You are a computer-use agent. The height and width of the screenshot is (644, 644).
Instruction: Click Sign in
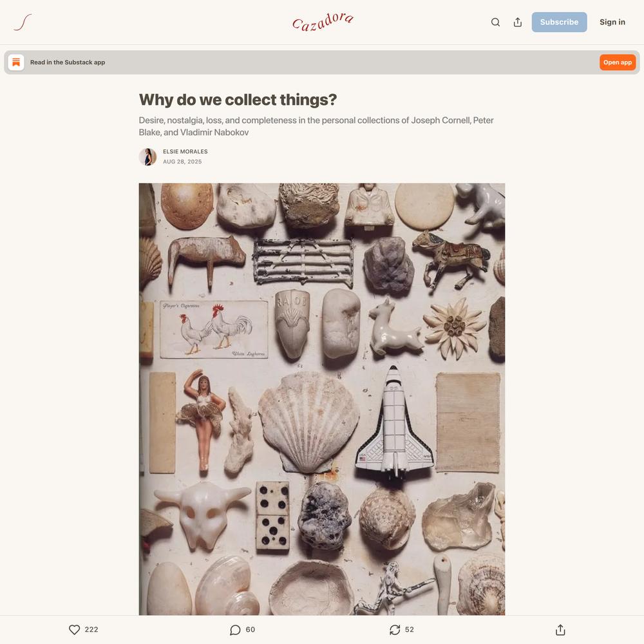tap(612, 22)
